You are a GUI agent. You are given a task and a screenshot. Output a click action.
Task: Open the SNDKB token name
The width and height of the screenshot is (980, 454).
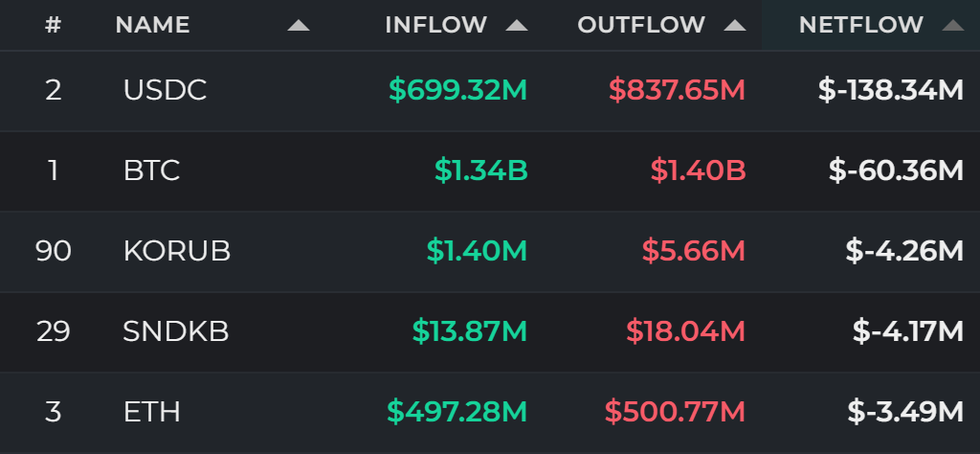click(176, 331)
